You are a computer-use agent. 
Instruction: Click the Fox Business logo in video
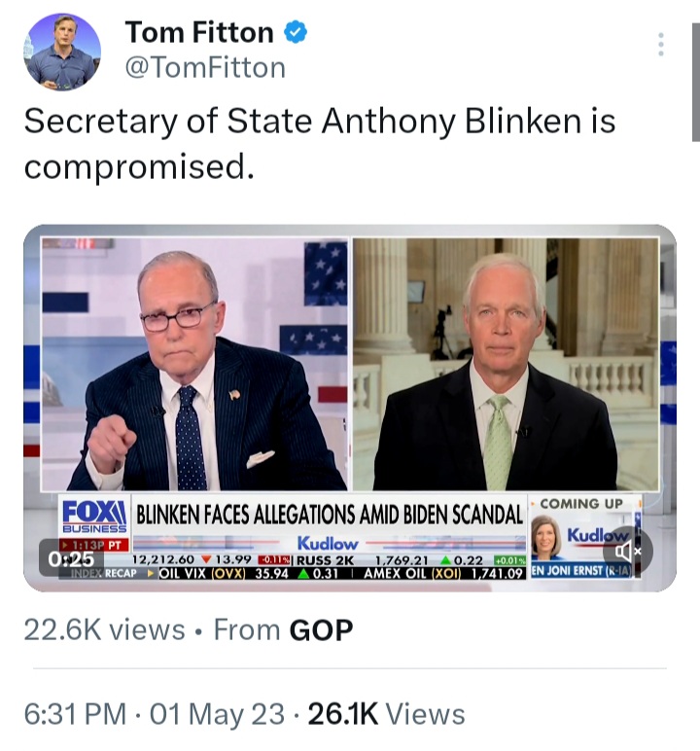tap(94, 517)
